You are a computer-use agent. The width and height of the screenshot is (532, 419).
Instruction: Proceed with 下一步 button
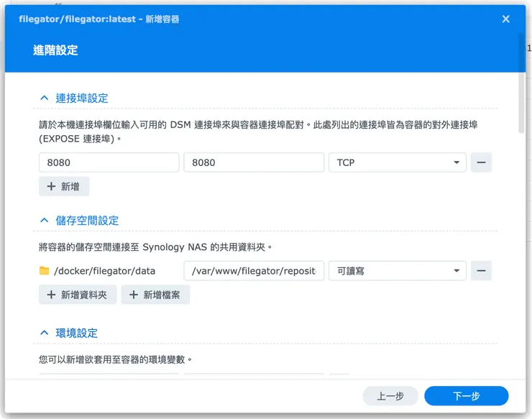tap(466, 395)
